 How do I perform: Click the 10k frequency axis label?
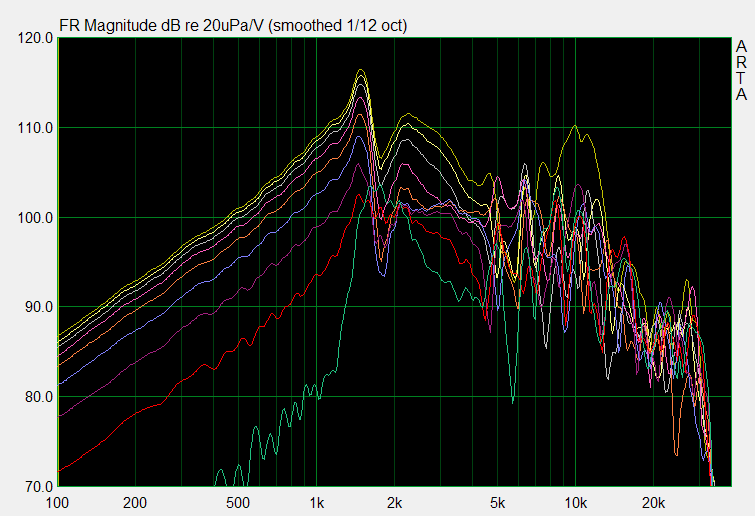[x=575, y=503]
